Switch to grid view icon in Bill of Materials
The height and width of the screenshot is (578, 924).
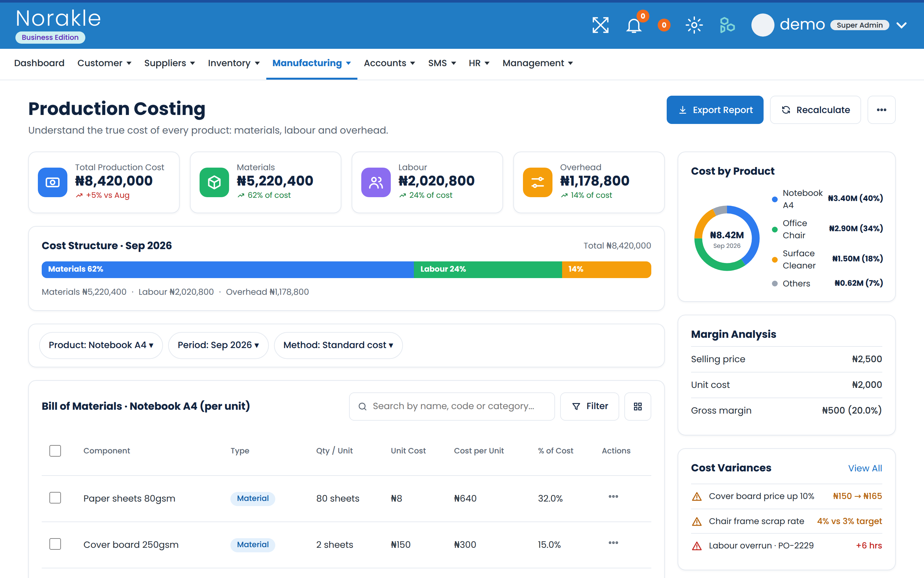(x=637, y=406)
